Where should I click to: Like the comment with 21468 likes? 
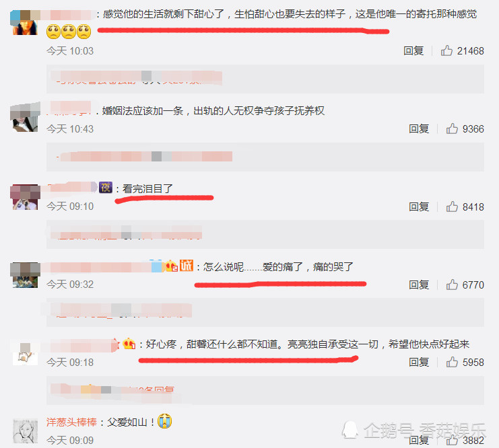click(446, 50)
